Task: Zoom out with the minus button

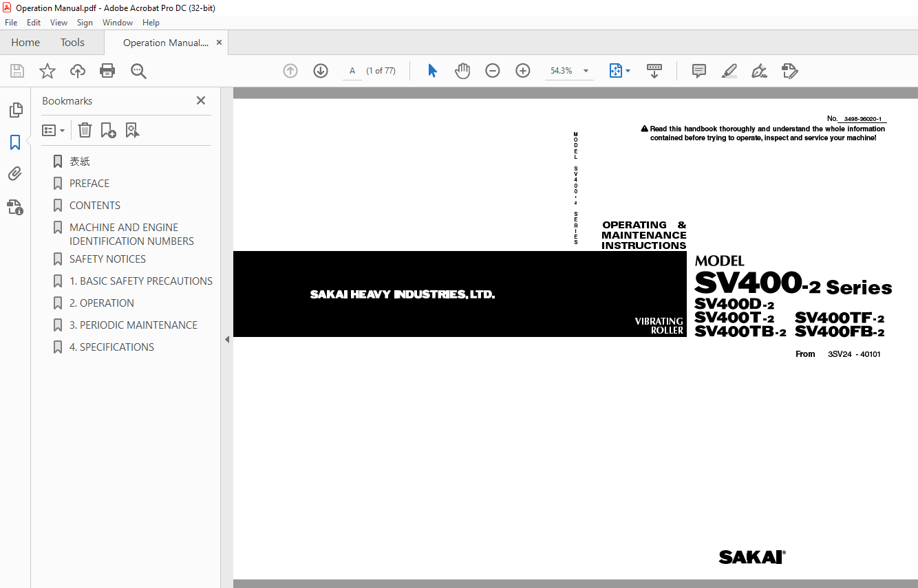Action: (493, 71)
